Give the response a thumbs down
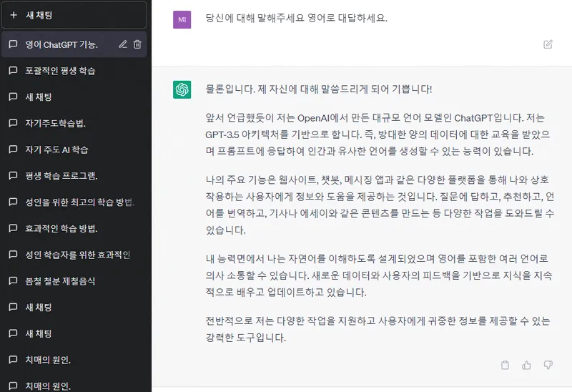Viewport: 572px width, 392px height. tap(548, 365)
